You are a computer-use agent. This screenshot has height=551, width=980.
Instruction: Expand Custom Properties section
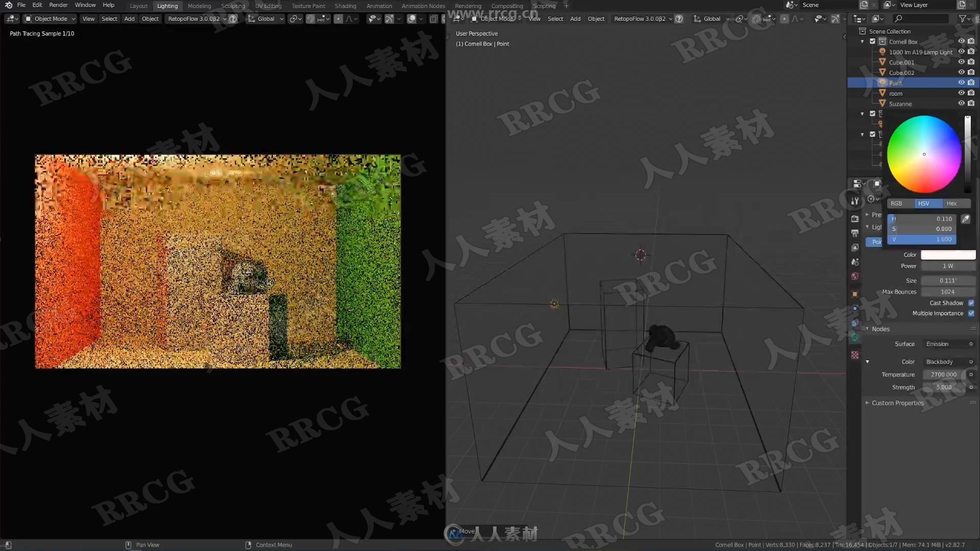[867, 403]
